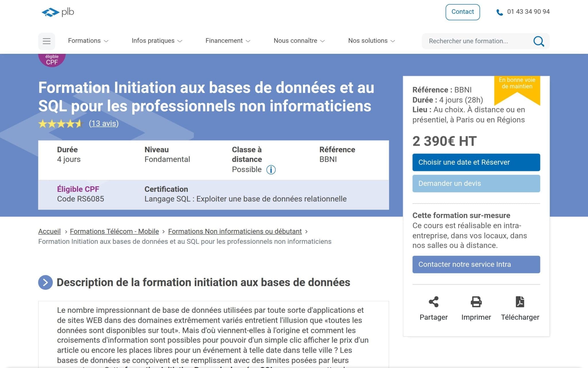Click the info icon next to Possible
This screenshot has width=588, height=368.
tap(271, 170)
